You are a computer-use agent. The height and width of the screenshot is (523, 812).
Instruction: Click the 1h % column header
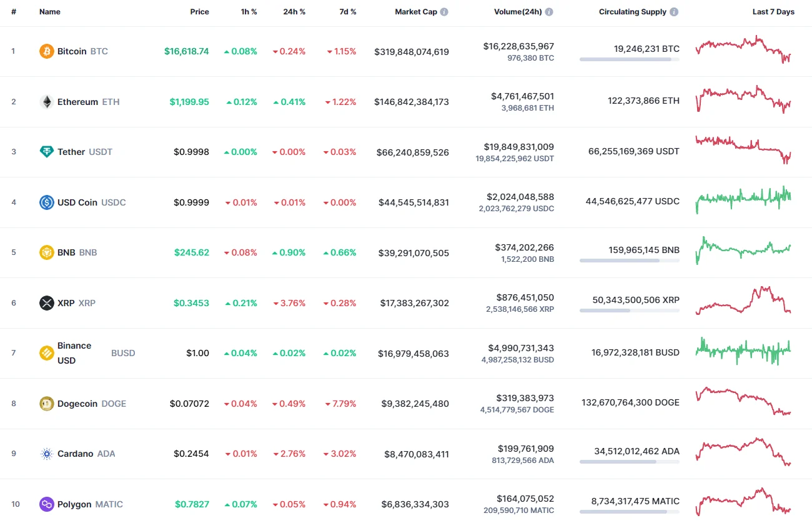(x=249, y=11)
